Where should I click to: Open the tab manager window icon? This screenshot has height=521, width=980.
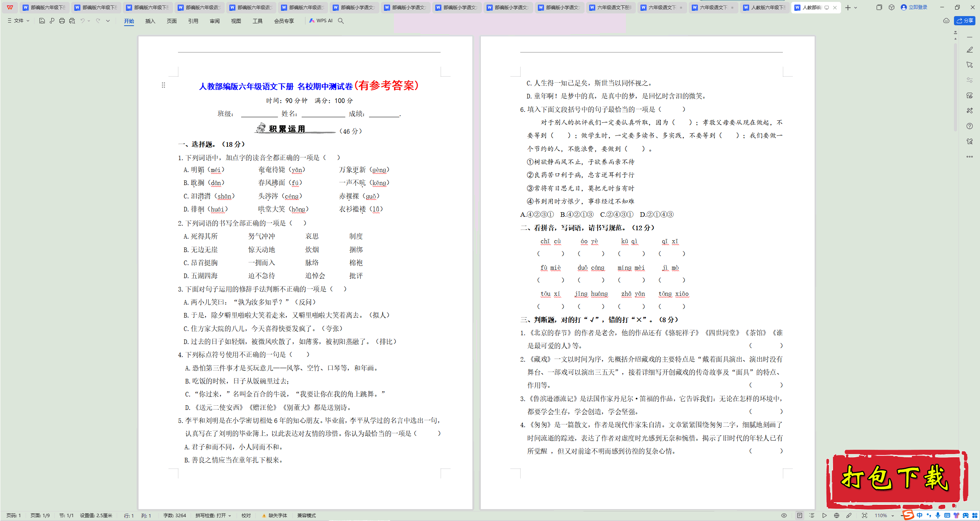[879, 7]
